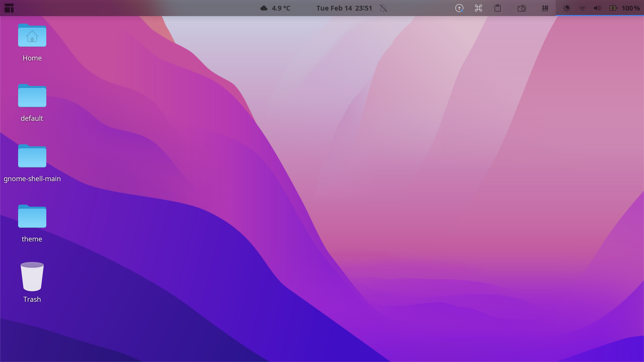Screen dimensions: 644x362
Task: Click the screenshot camera icon
Action: click(522, 8)
